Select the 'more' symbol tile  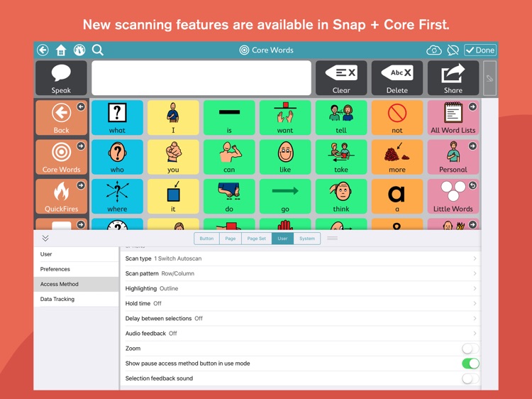(x=397, y=157)
